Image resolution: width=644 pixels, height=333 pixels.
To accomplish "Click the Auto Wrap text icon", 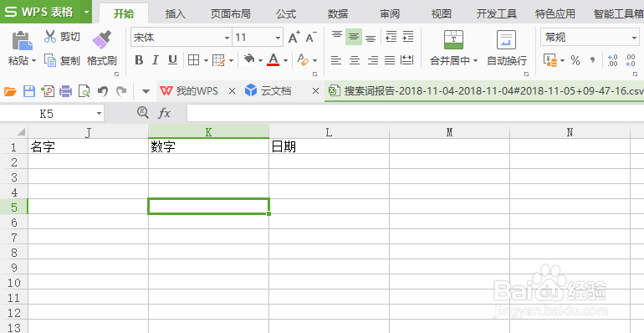I will (506, 40).
